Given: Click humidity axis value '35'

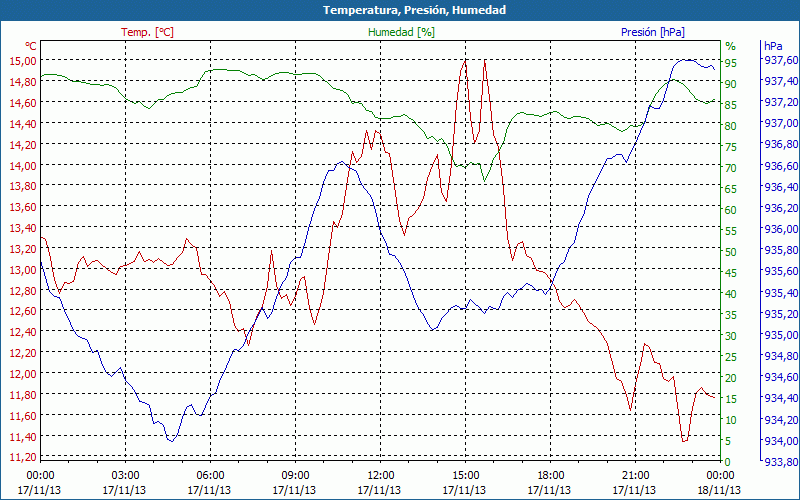Looking at the screenshot, I should pyautogui.click(x=731, y=315).
